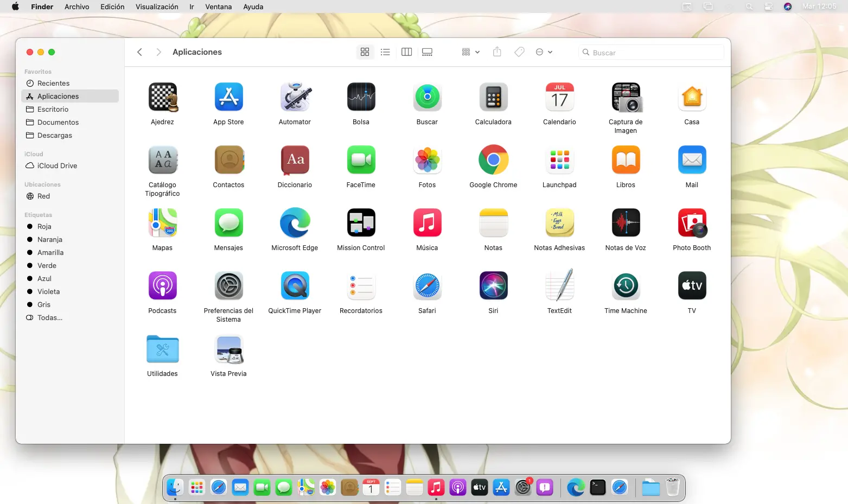Open the Archivo menu
This screenshot has height=504, width=848.
pyautogui.click(x=76, y=7)
